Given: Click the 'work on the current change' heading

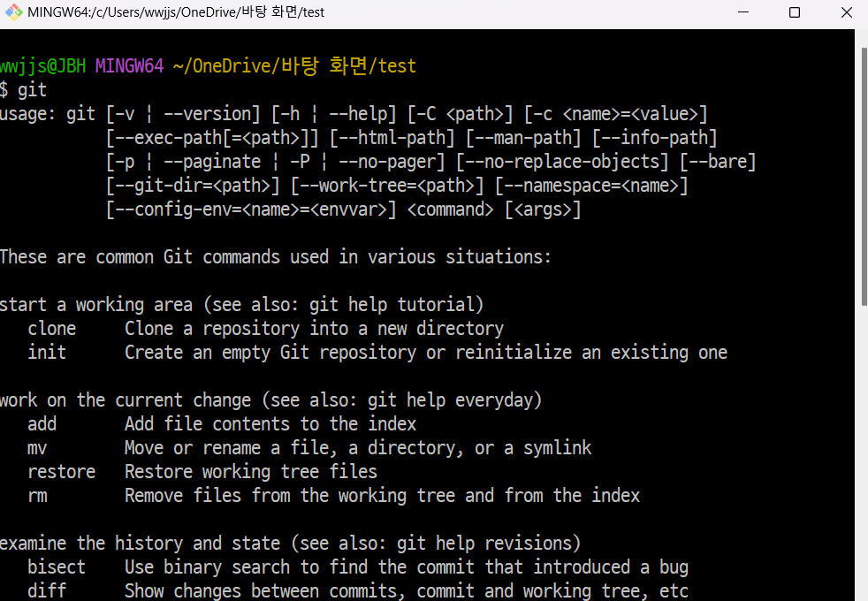Looking at the screenshot, I should pyautogui.click(x=126, y=399).
